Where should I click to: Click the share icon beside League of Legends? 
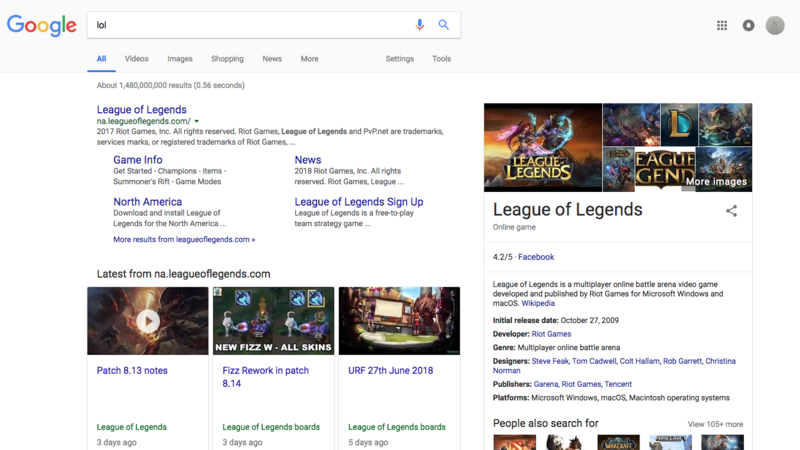(x=731, y=211)
